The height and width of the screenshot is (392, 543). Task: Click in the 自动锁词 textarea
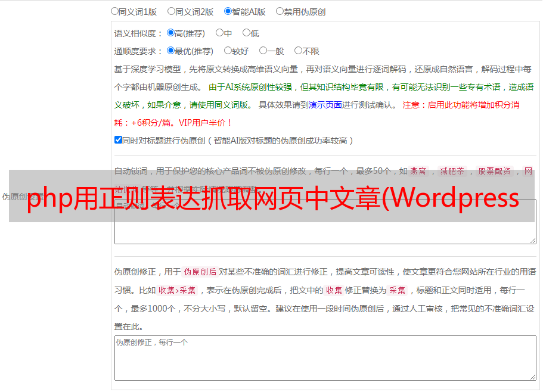pyautogui.click(x=325, y=222)
